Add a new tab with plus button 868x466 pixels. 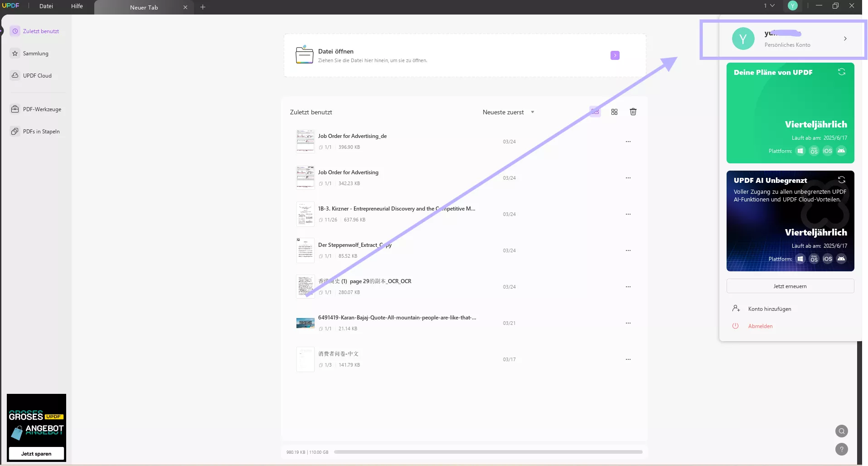[203, 7]
